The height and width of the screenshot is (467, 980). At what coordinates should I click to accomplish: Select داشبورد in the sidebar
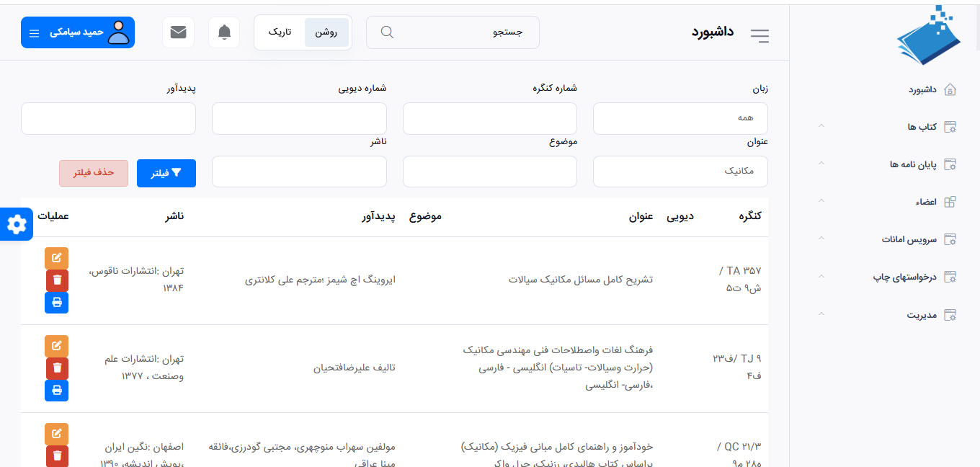[922, 89]
